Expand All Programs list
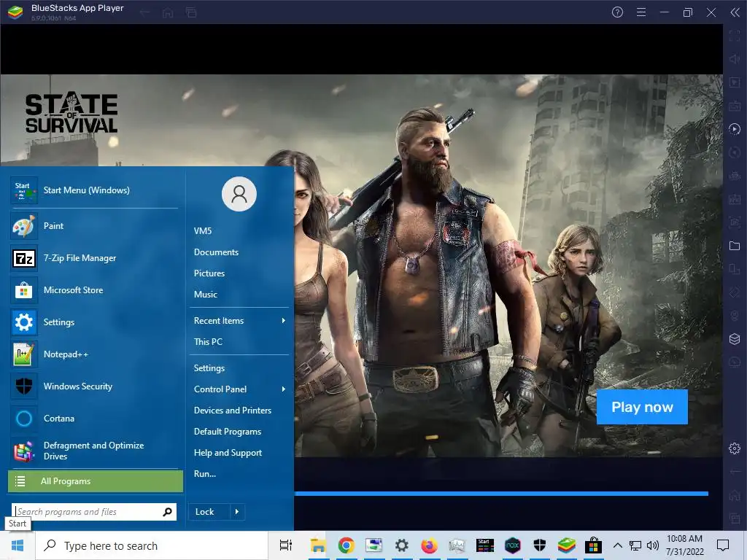 click(x=96, y=481)
